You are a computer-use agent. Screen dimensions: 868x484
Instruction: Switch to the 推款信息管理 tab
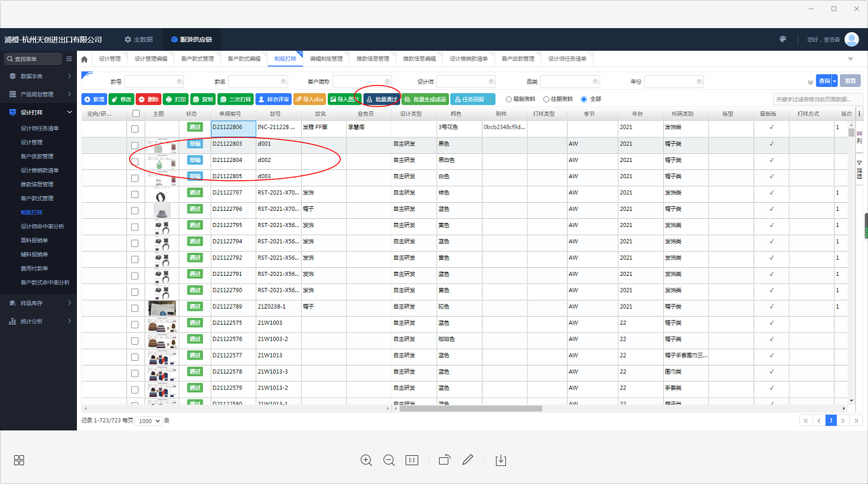click(373, 59)
